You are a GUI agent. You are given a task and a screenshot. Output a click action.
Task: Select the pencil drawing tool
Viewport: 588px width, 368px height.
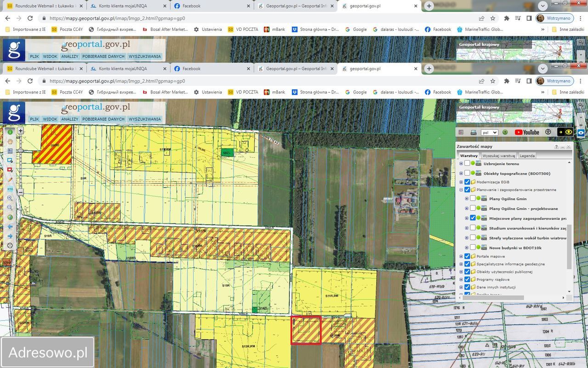point(10,179)
